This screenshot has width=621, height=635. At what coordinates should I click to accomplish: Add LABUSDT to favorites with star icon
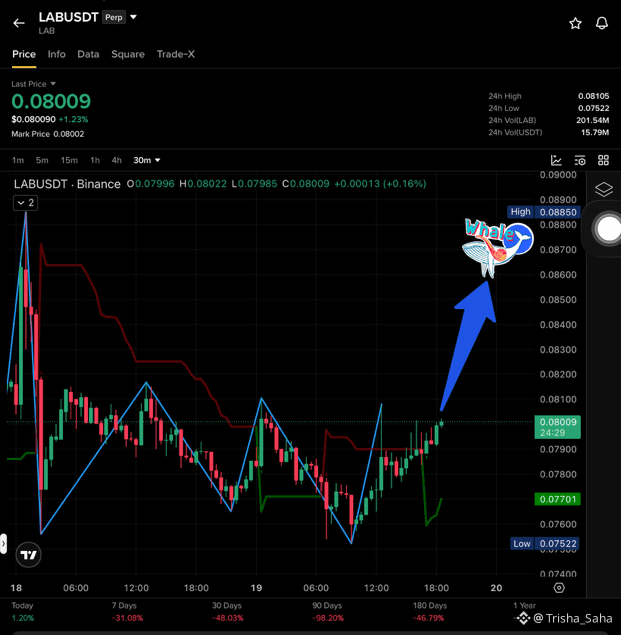pos(575,23)
